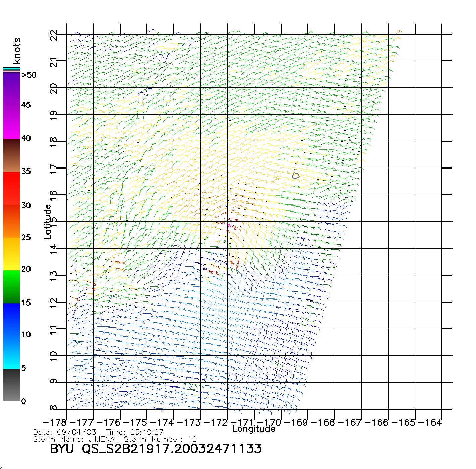Select the yellow 20–25 knots legend band
The height and width of the screenshot is (469, 476).
[12, 254]
